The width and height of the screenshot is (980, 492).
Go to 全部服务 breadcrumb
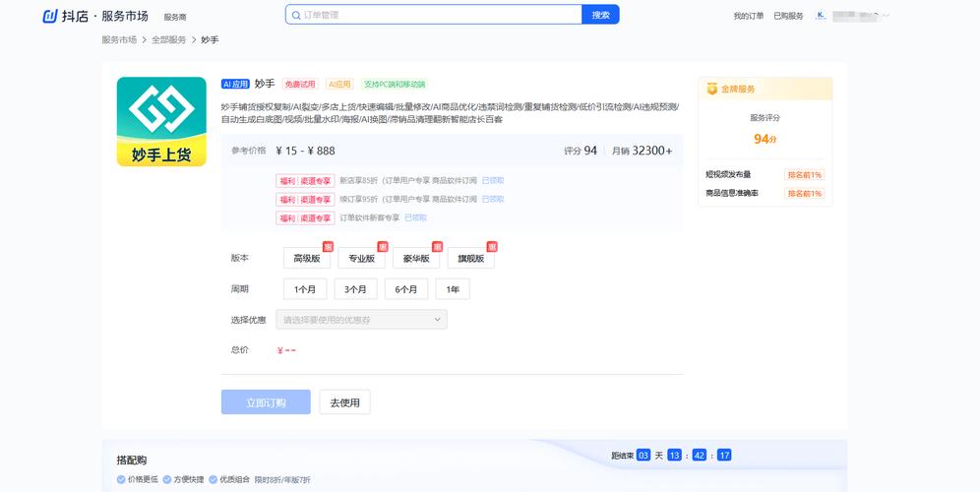(x=169, y=39)
